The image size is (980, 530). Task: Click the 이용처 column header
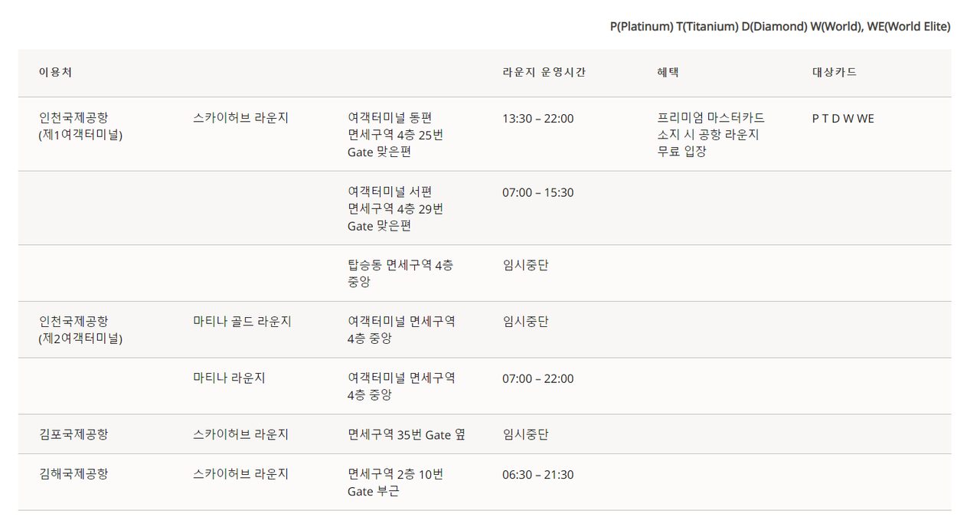[x=55, y=73]
